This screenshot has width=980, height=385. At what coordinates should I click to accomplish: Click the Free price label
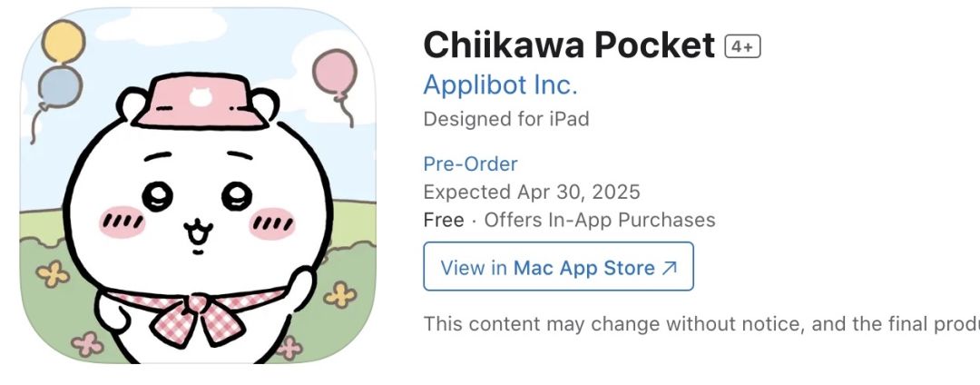[x=440, y=220]
